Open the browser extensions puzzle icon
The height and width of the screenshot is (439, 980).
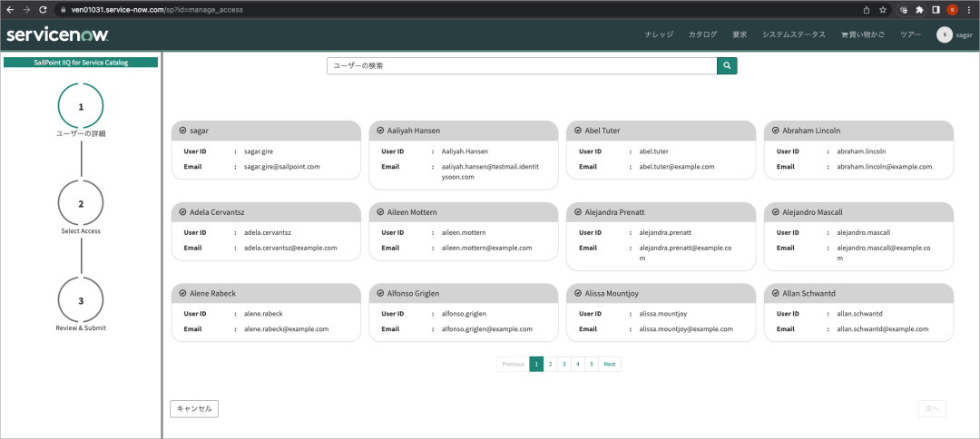click(x=919, y=10)
